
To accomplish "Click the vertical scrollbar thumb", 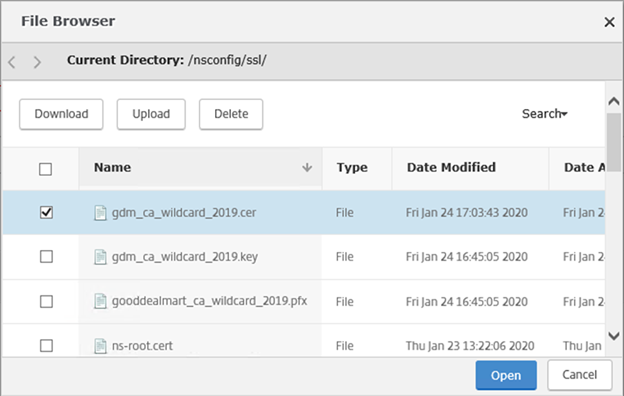I will 614,142.
